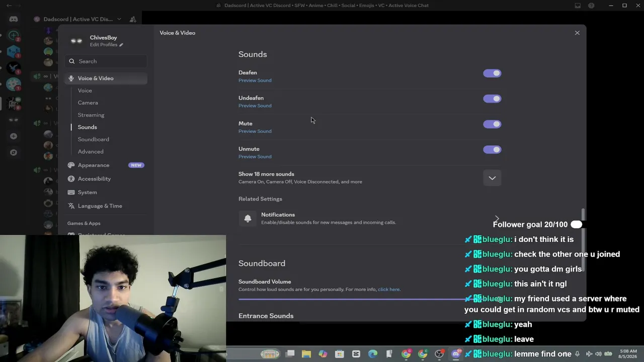The width and height of the screenshot is (644, 362).
Task: Click the magnifier icon in the settings search
Action: 72,61
